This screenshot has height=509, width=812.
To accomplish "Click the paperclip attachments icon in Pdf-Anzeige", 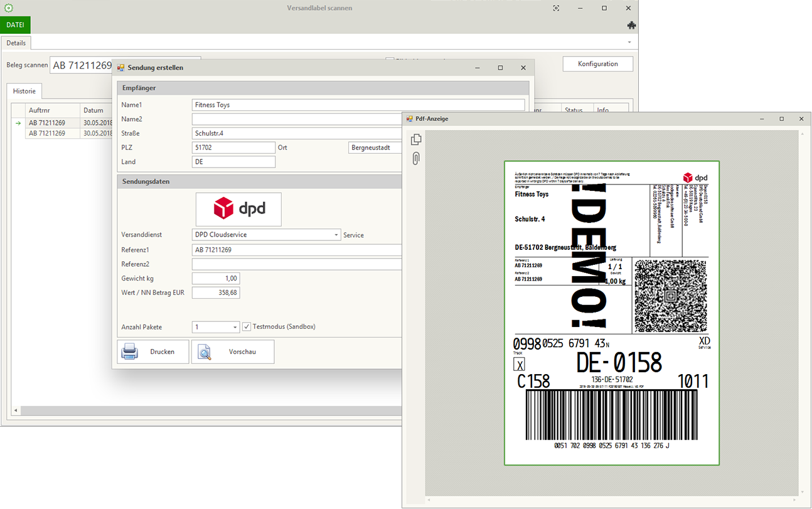I will click(415, 159).
